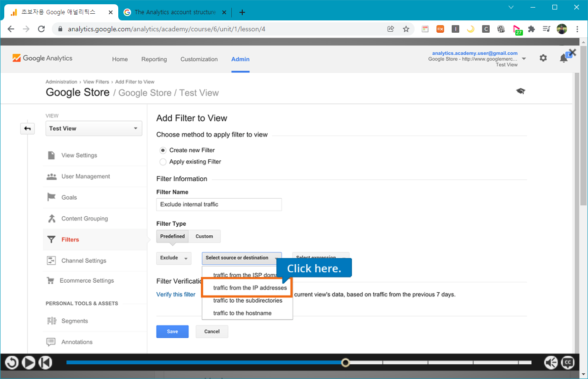The height and width of the screenshot is (379, 588).
Task: Mute the lesson audio
Action: coord(550,363)
